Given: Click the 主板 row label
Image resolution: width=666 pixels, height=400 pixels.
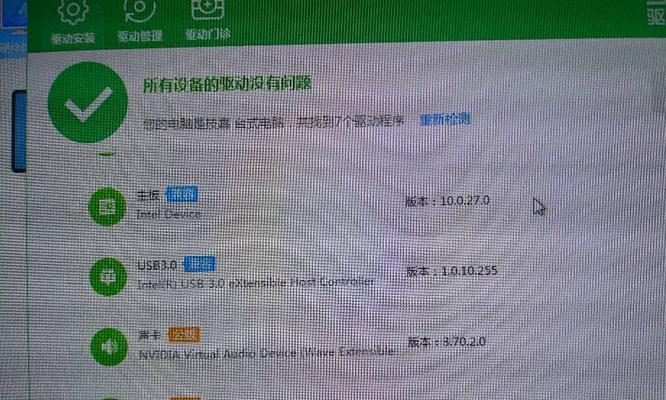Looking at the screenshot, I should [148, 195].
